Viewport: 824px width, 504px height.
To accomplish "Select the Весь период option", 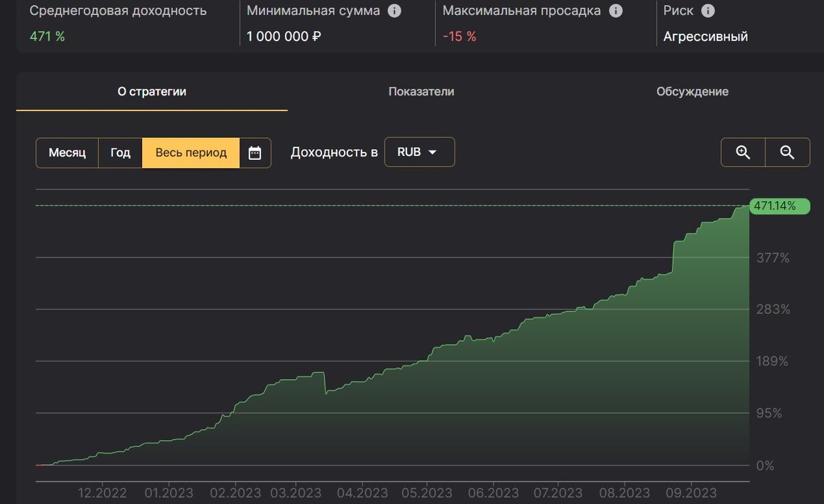I will 191,152.
